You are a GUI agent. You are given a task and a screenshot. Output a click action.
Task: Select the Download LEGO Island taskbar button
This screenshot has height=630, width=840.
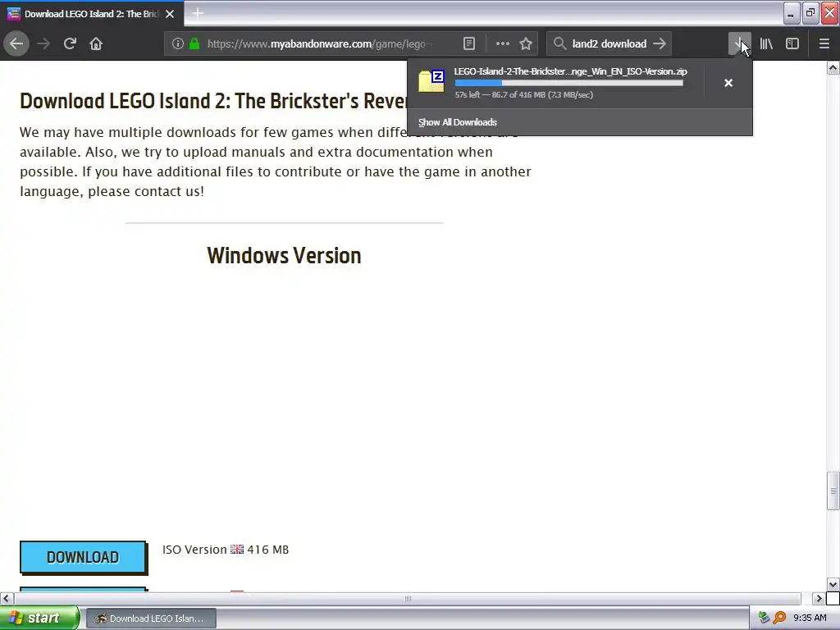151,619
